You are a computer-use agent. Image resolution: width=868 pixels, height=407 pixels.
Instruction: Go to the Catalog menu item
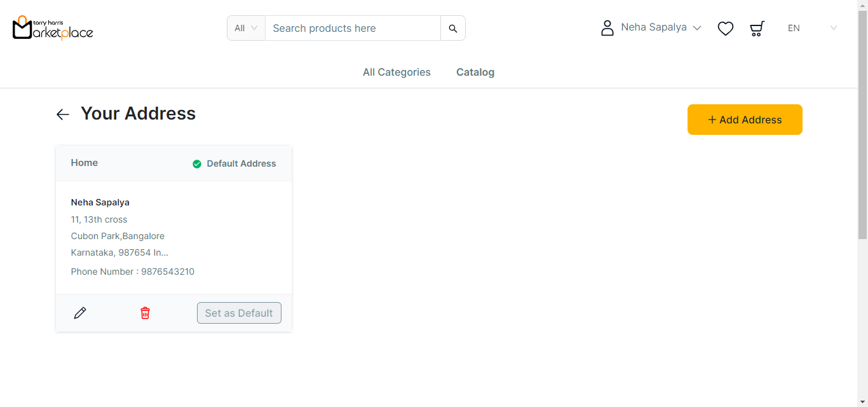475,72
